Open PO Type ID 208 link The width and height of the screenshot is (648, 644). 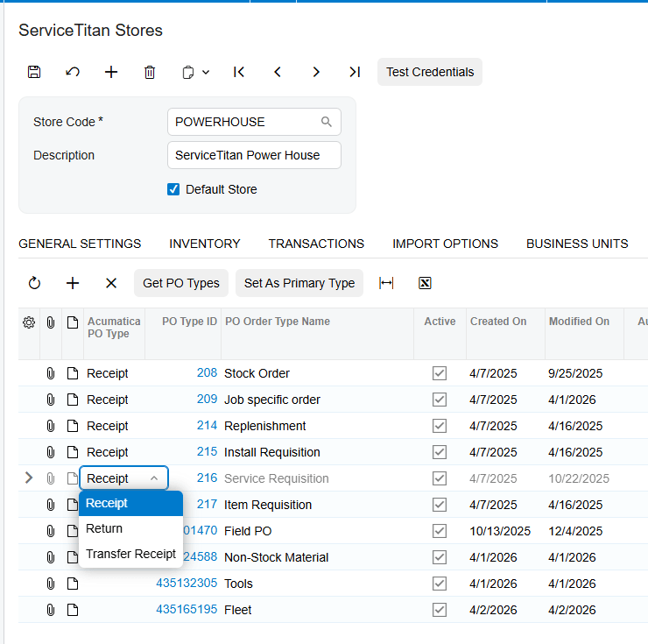207,372
